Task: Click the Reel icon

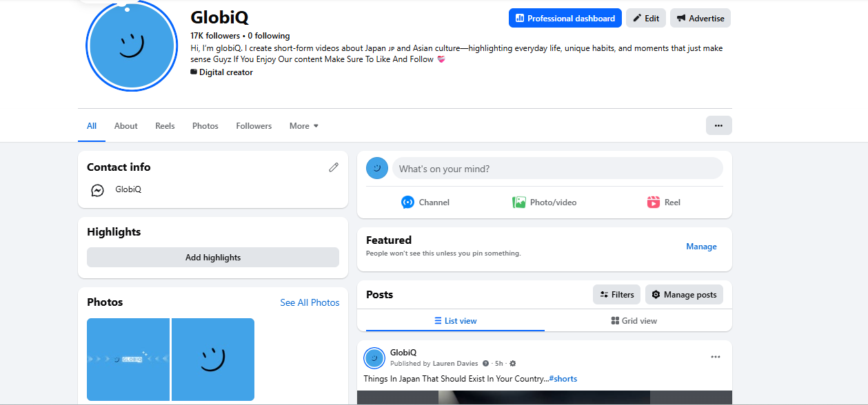Action: click(654, 202)
